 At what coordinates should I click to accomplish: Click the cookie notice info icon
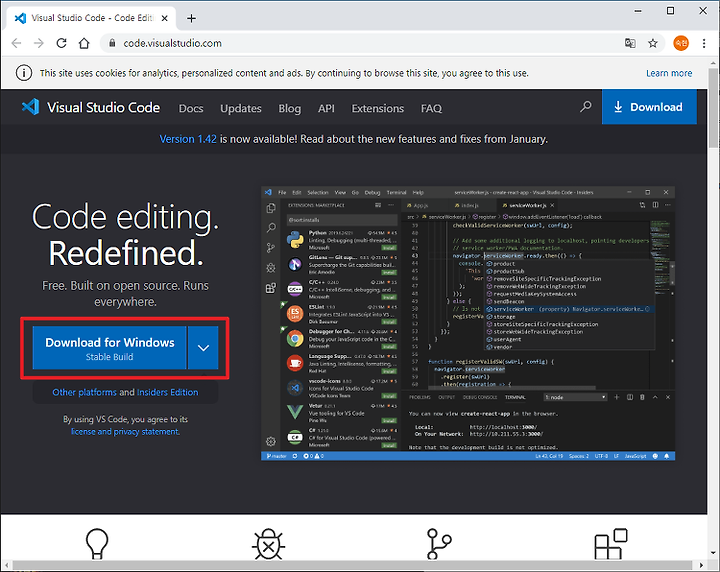click(x=24, y=73)
